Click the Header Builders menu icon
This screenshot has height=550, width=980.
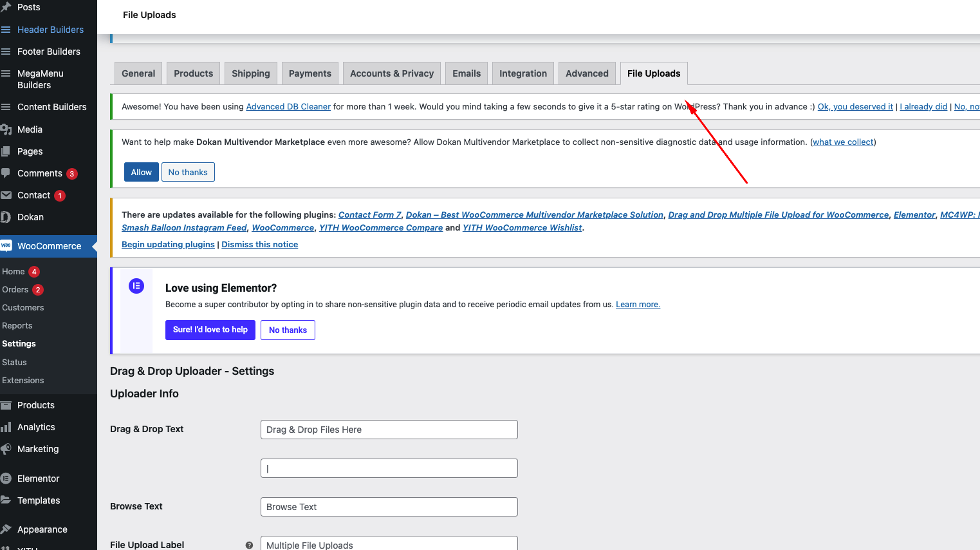(x=6, y=30)
